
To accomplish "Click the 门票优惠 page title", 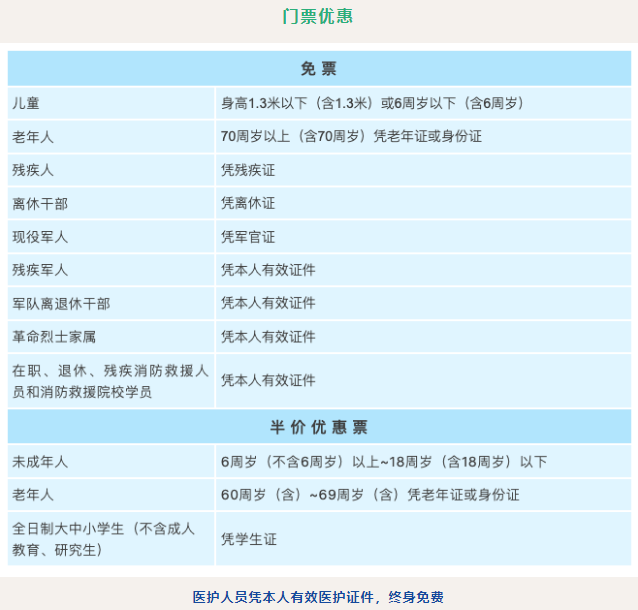I will [x=318, y=16].
